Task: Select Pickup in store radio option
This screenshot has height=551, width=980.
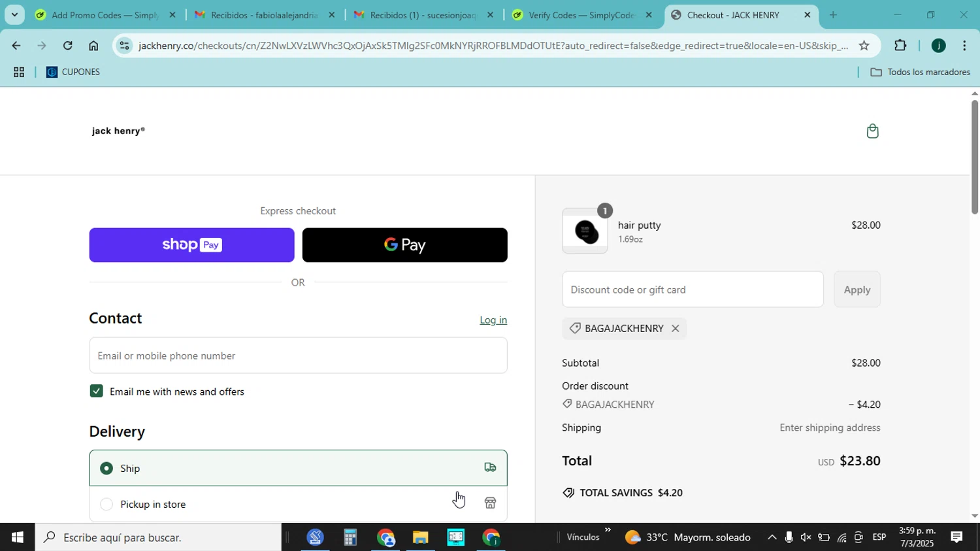Action: (x=106, y=505)
